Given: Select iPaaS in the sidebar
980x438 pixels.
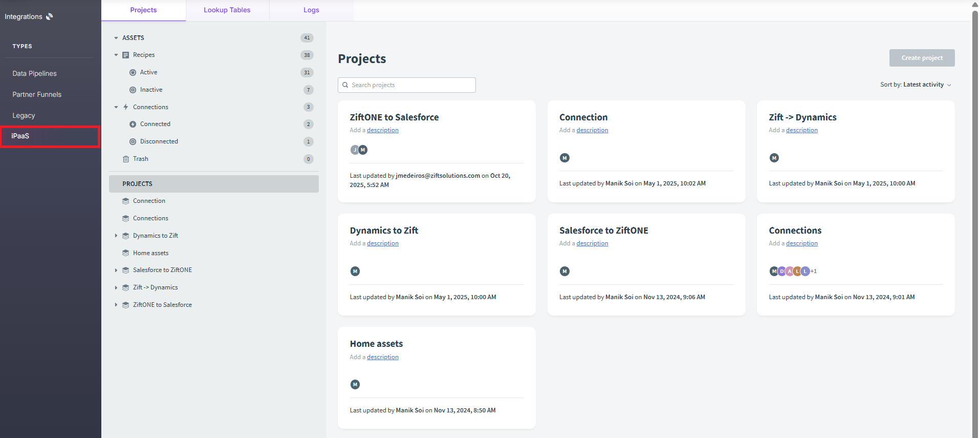Looking at the screenshot, I should click(50, 137).
